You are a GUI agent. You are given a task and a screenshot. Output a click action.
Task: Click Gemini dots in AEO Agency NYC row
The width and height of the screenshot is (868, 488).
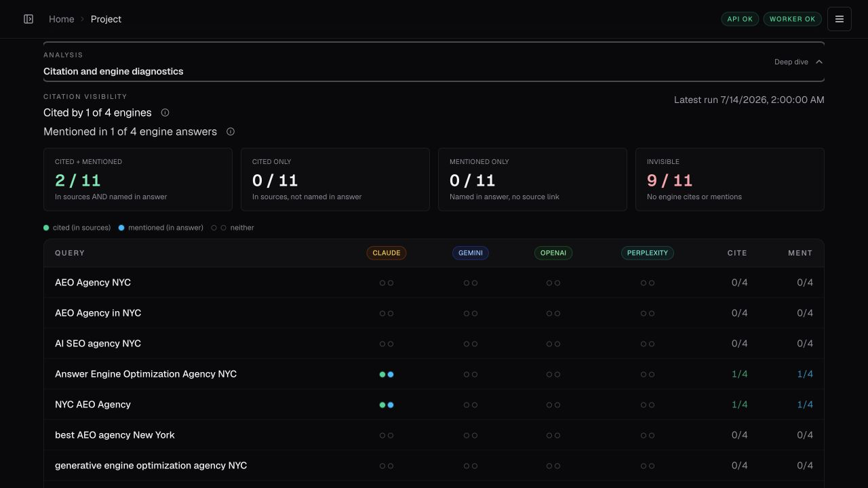pyautogui.click(x=471, y=283)
